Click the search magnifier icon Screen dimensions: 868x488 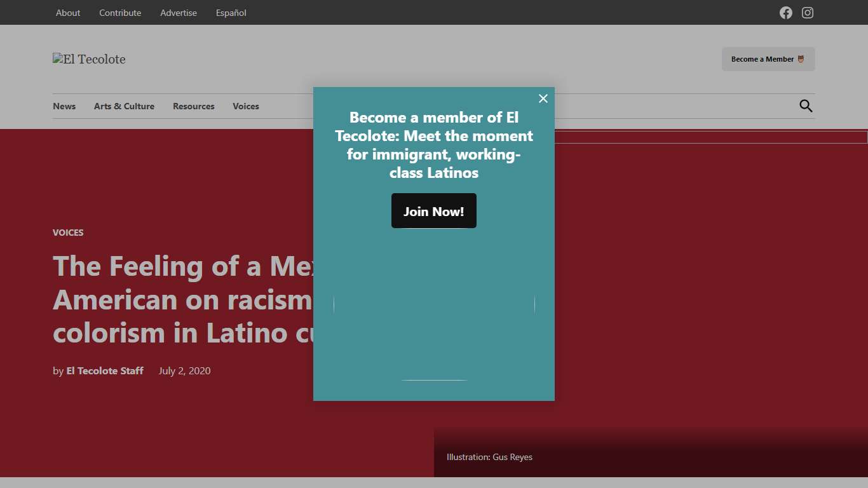pos(805,105)
